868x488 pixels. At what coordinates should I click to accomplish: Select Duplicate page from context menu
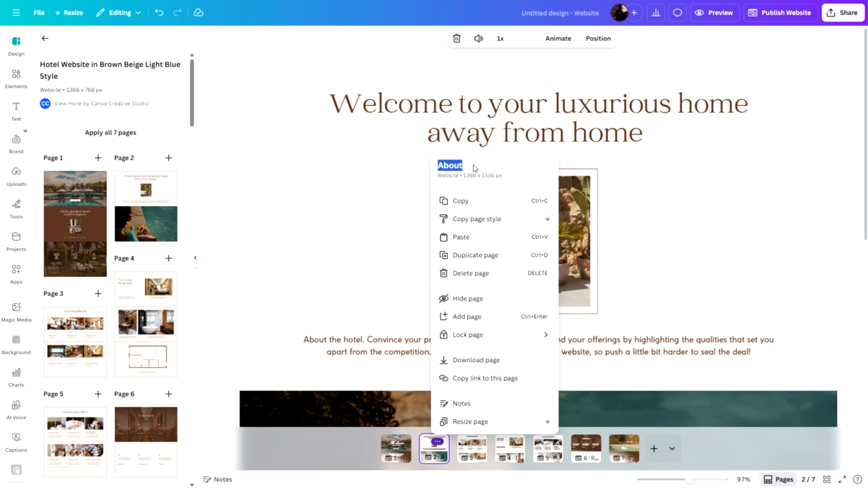click(475, 255)
